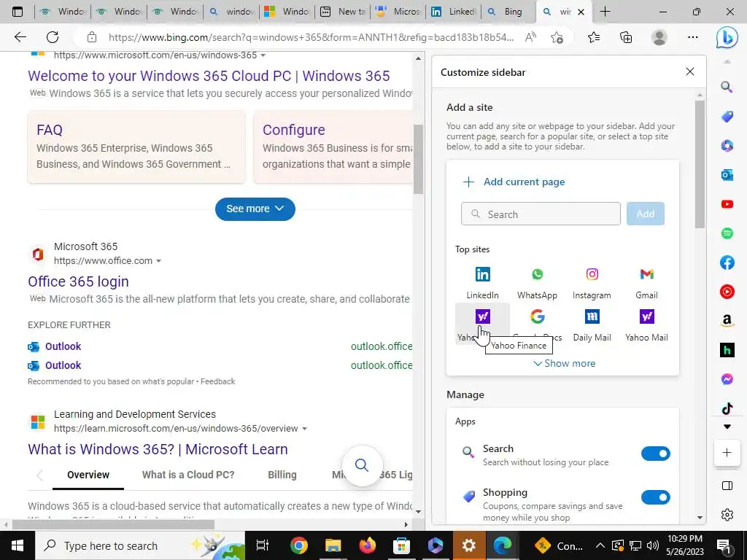
Task: Switch to the LinkedIn browser tab
Action: pos(452,12)
